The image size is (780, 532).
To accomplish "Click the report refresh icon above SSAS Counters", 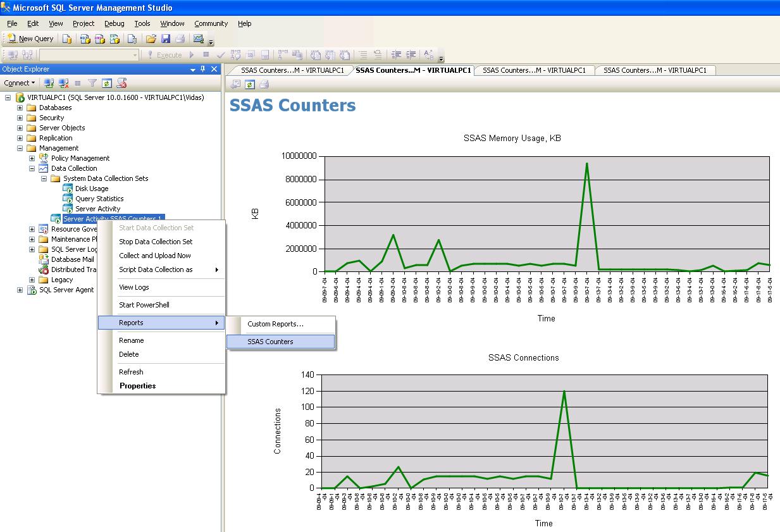I will (x=250, y=84).
